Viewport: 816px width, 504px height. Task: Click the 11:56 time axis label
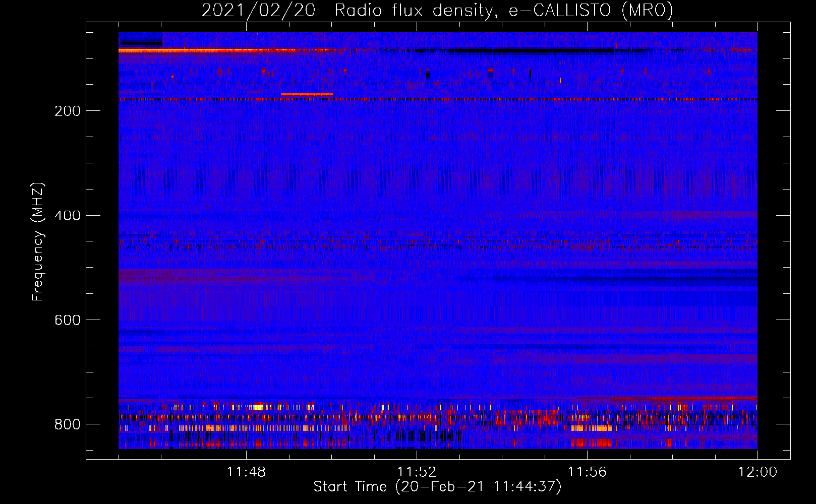587,472
